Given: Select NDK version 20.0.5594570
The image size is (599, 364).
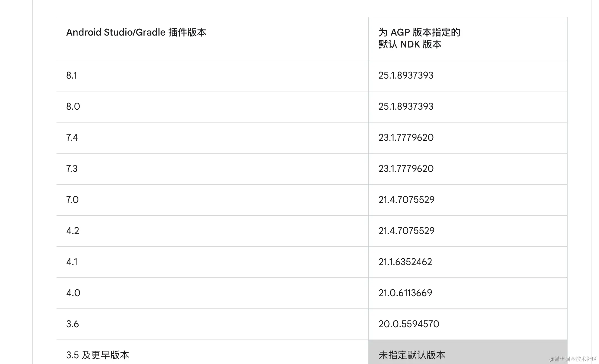Looking at the screenshot, I should pos(409,324).
